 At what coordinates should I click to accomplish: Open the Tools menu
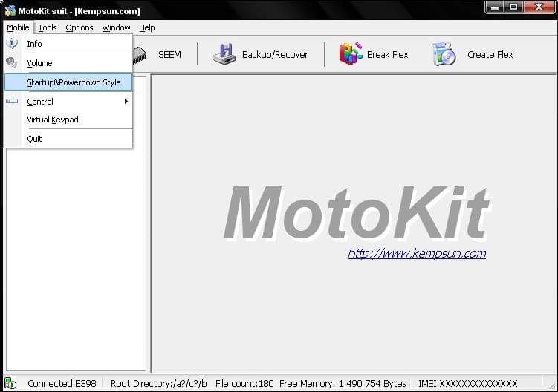coord(48,27)
